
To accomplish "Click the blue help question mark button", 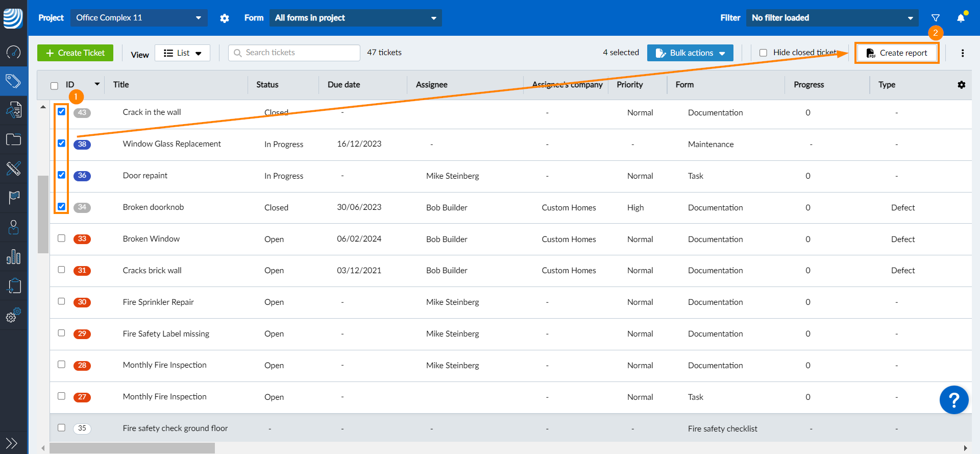I will (954, 400).
